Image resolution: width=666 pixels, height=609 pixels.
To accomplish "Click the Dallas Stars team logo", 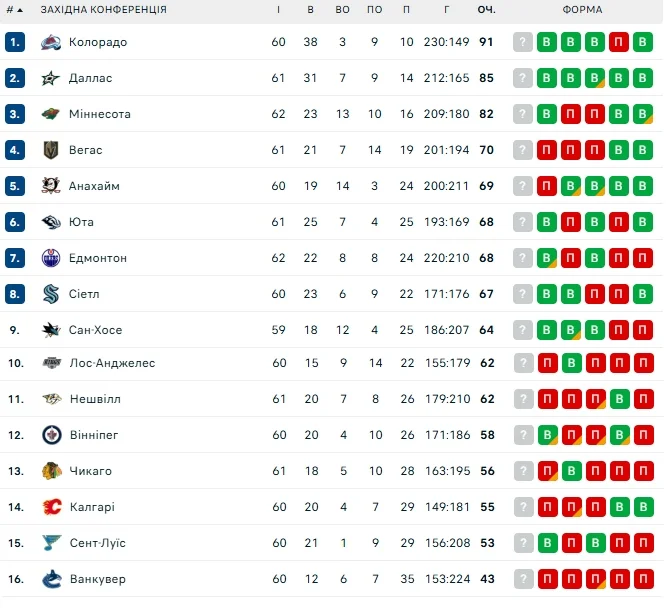I will click(x=51, y=78).
